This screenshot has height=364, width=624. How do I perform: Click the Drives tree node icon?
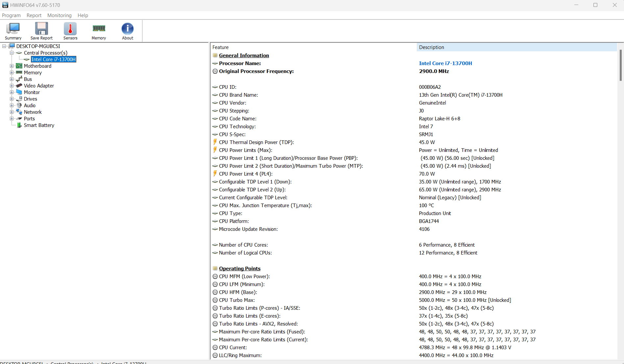[19, 99]
